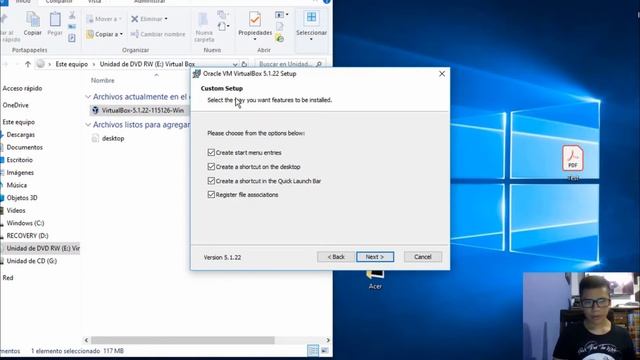Click the horizontal scrollbar in Explorer

pos(182,340)
